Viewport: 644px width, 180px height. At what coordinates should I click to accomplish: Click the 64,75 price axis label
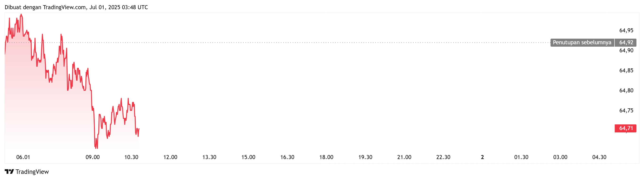(626, 110)
